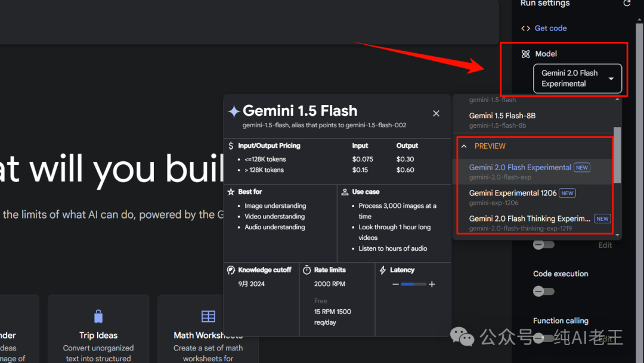The width and height of the screenshot is (644, 363).
Task: Click the minus sign beside latency bar
Action: coord(395,284)
